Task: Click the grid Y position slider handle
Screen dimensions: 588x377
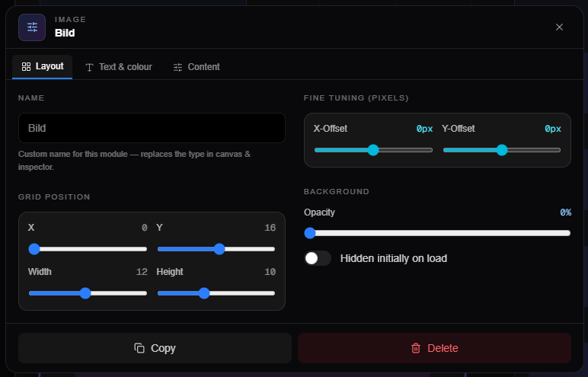Action: pos(219,249)
